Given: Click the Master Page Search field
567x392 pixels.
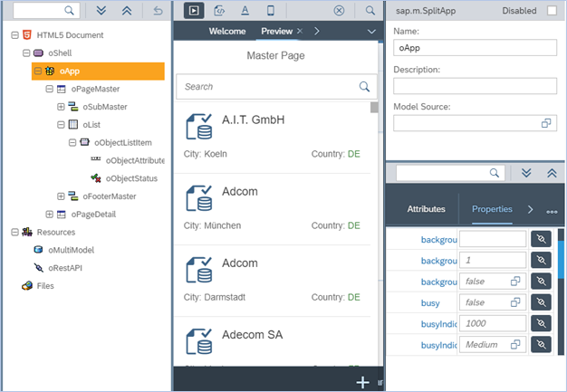Looking at the screenshot, I should [267, 87].
